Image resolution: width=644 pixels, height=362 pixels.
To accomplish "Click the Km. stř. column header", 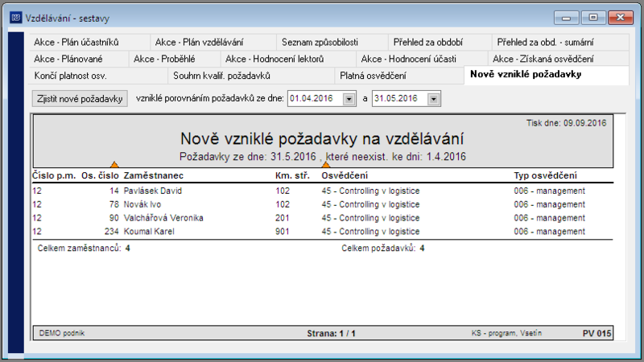I will (x=292, y=175).
